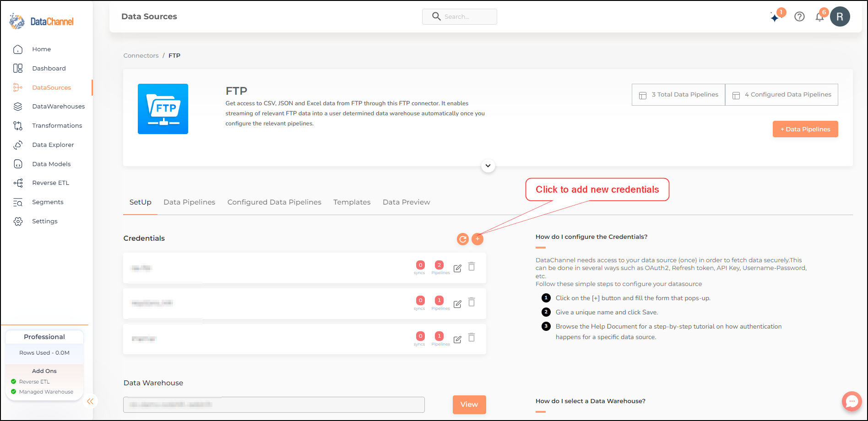
Task: Switch to the Data Pipelines tab
Action: tap(189, 202)
